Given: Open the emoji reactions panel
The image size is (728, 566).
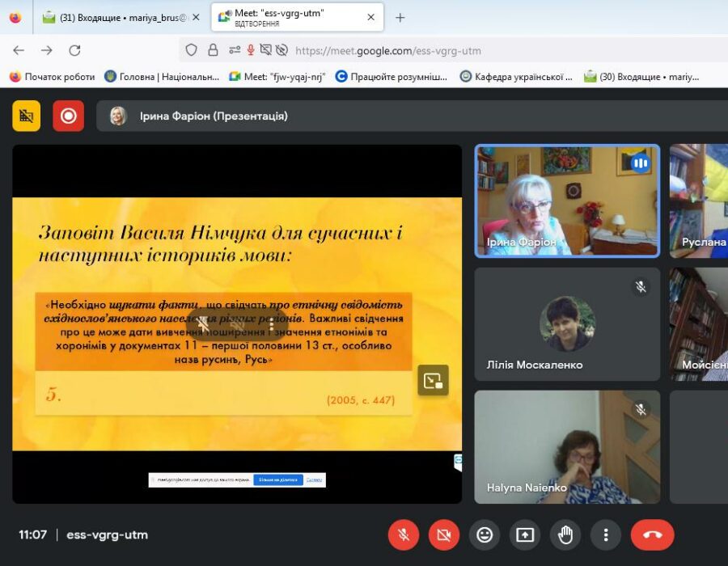Looking at the screenshot, I should point(485,534).
